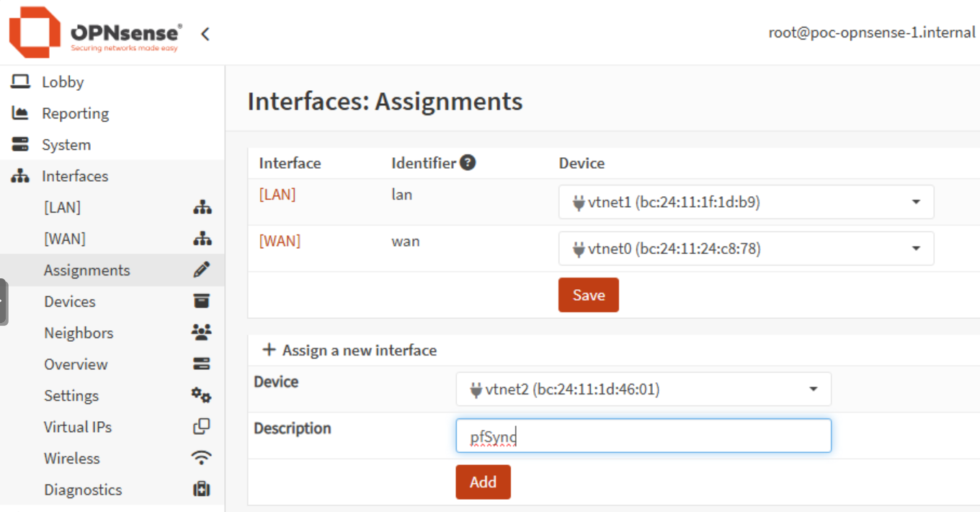Open the new interface device dropdown vtnet2
The height and width of the screenshot is (512, 980).
click(643, 390)
